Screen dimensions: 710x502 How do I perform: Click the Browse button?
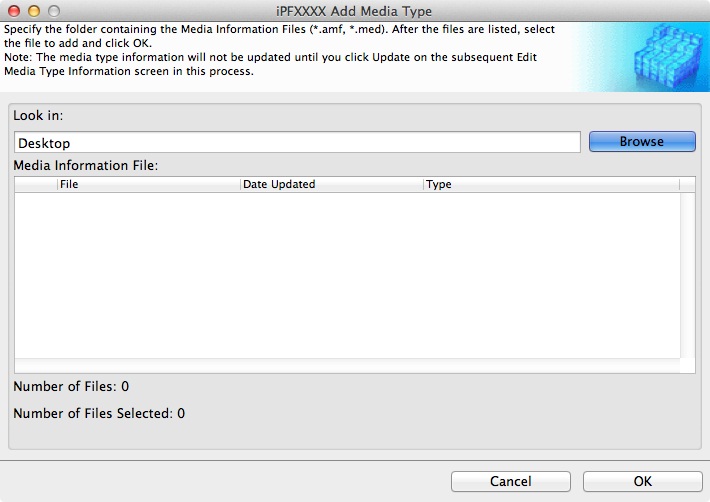click(x=642, y=142)
